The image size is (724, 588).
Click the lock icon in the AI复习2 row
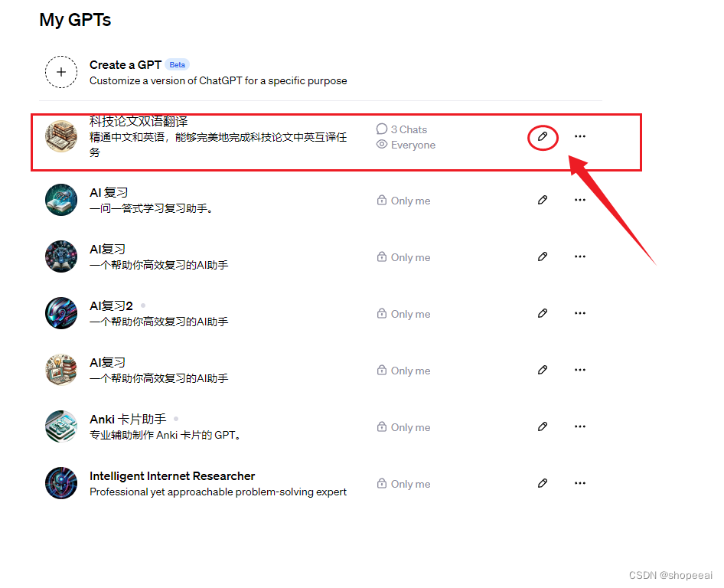[381, 313]
